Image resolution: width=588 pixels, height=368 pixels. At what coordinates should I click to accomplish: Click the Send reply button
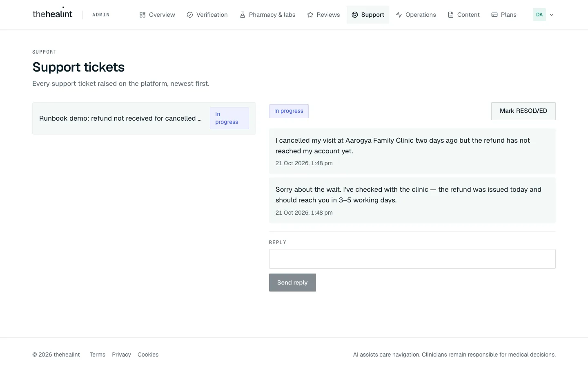(292, 283)
